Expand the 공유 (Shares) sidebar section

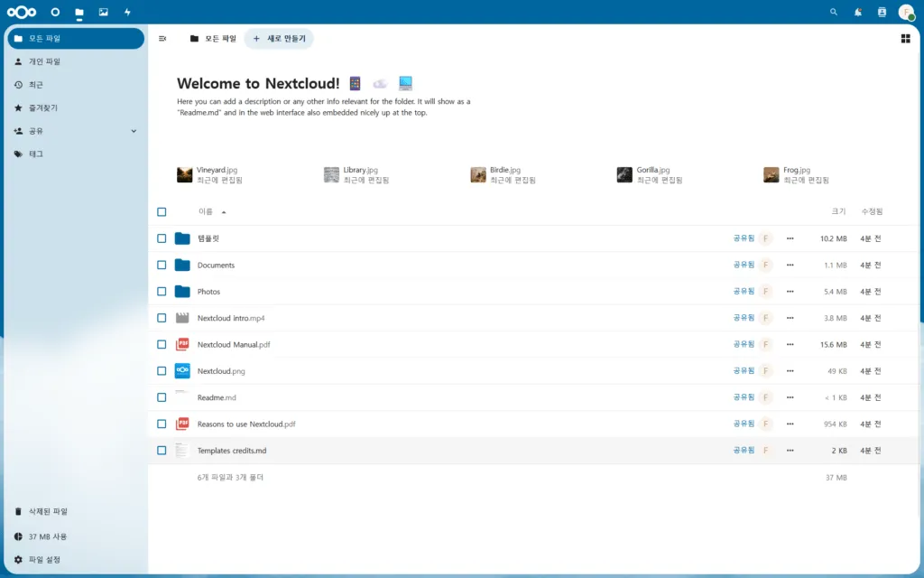coord(134,130)
